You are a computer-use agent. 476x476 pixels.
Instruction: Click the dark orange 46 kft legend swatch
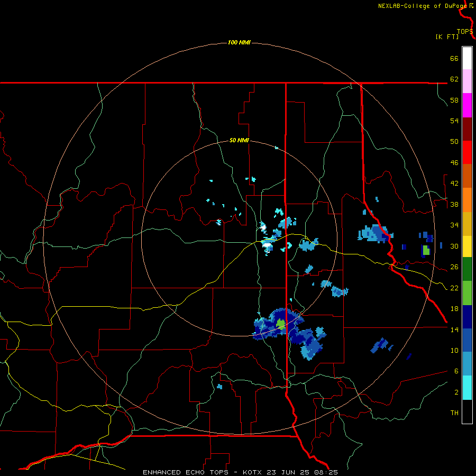click(467, 176)
